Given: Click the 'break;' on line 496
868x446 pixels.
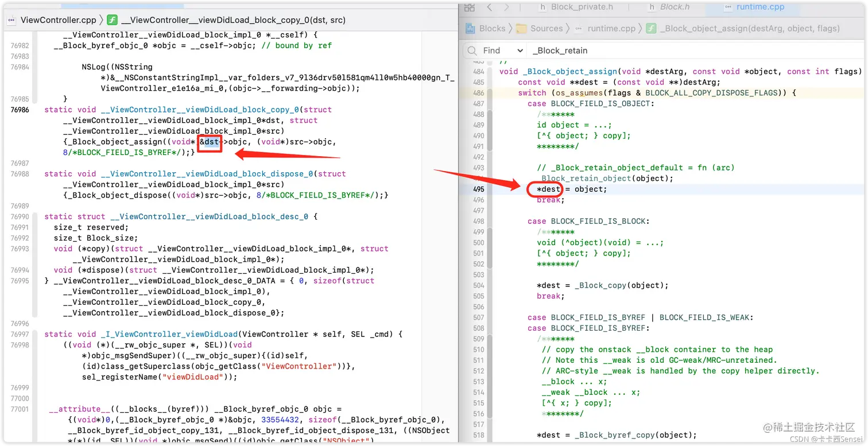Looking at the screenshot, I should click(551, 200).
